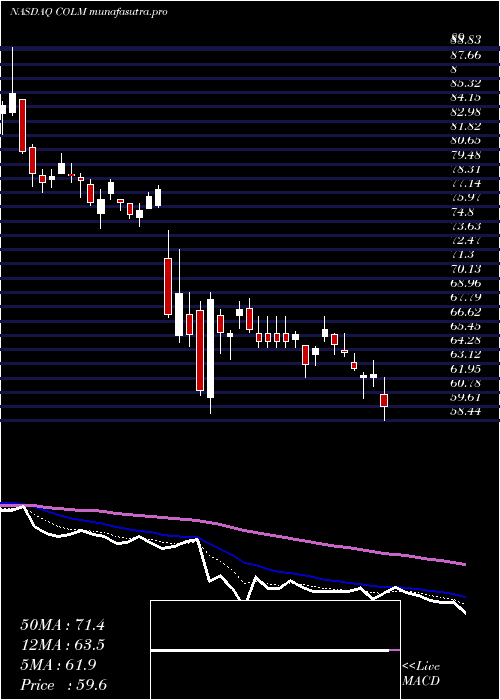This screenshot has height=700, width=500.
Task: Select the 73.63 price level label
Action: (x=466, y=226)
